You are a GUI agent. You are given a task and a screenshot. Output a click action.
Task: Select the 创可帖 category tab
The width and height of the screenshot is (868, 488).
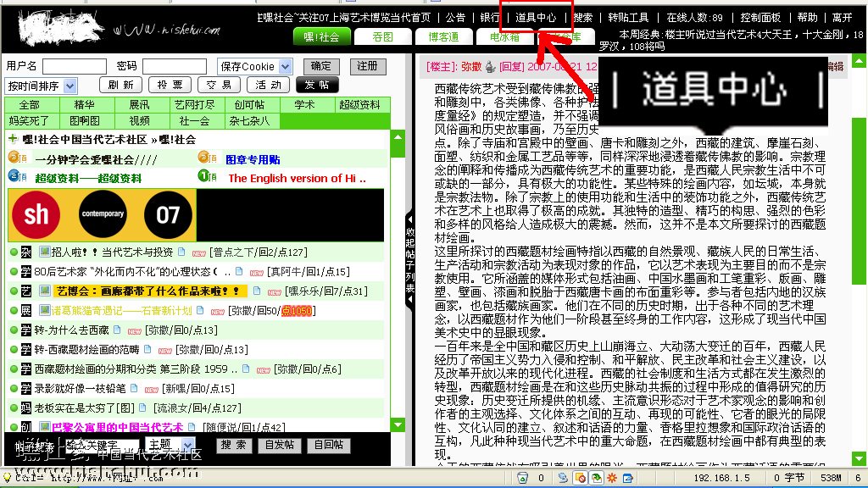tap(249, 104)
